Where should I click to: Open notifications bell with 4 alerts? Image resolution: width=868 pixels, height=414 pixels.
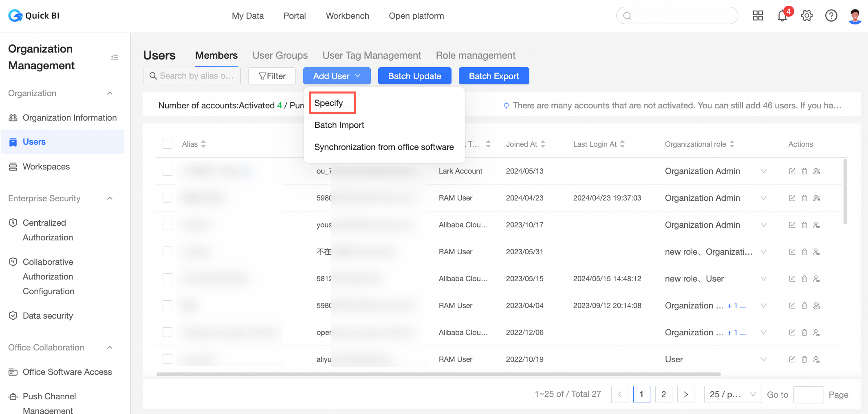(x=783, y=15)
